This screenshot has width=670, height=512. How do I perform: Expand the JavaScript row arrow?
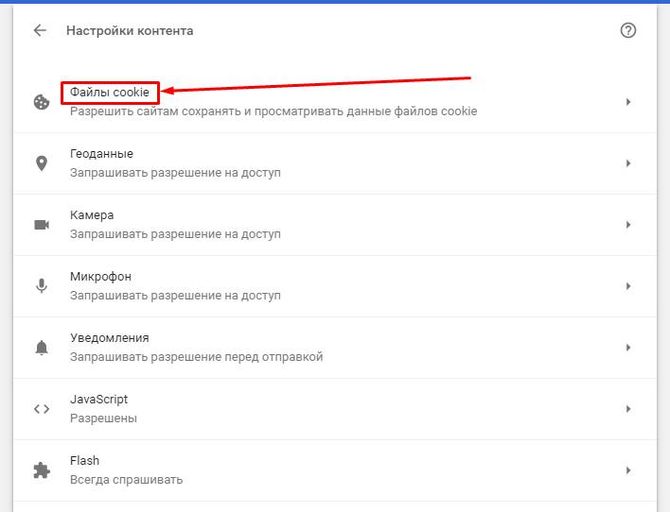click(x=628, y=409)
